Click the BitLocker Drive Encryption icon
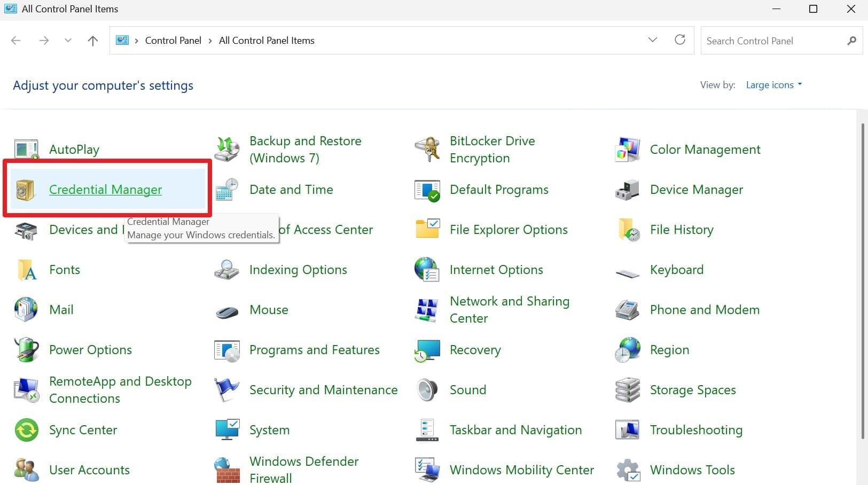This screenshot has width=868, height=485. (427, 150)
